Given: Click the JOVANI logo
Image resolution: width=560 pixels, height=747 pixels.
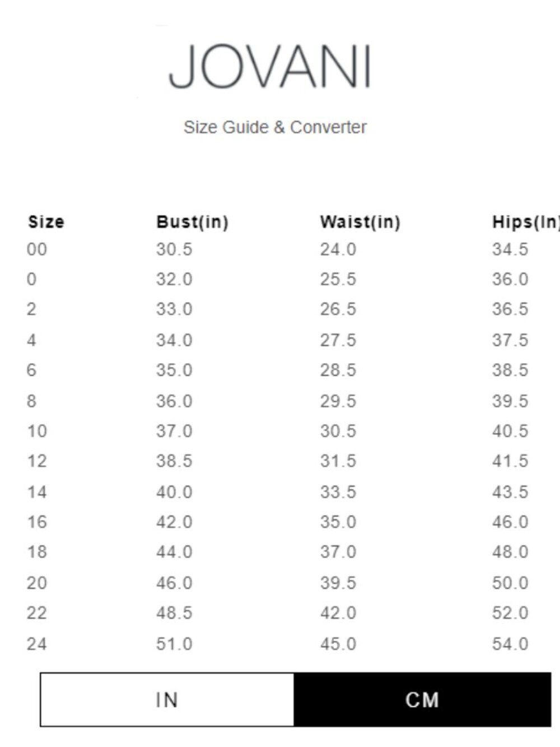Looking at the screenshot, I should [x=270, y=67].
